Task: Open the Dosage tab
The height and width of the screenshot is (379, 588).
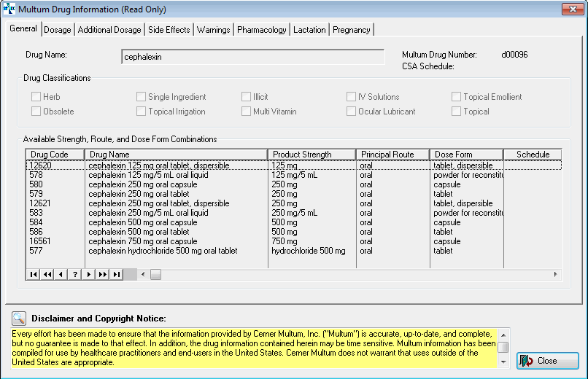Action: point(58,30)
